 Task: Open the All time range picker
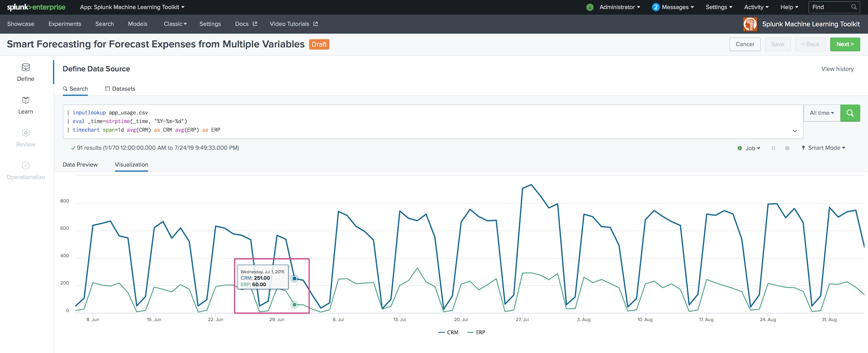pos(822,113)
